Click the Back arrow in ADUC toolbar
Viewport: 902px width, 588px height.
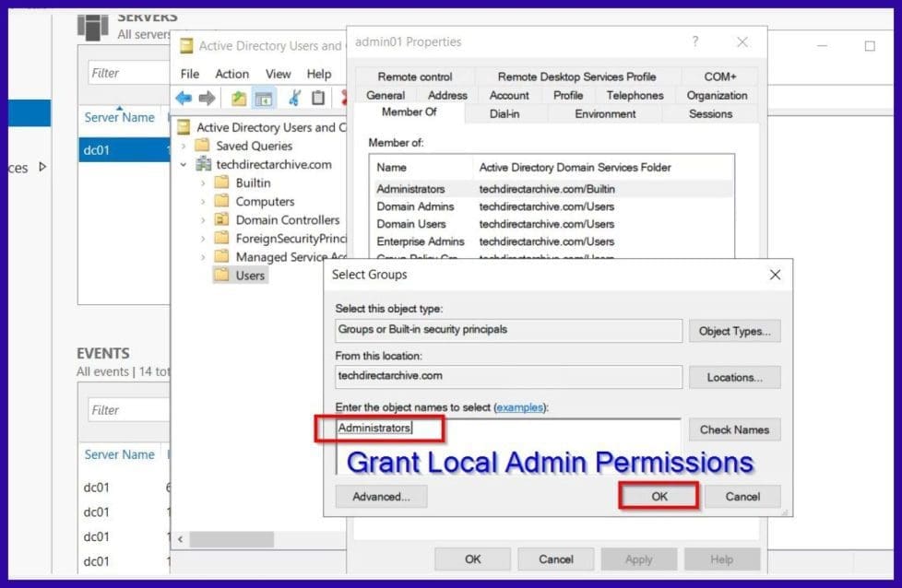[x=184, y=98]
